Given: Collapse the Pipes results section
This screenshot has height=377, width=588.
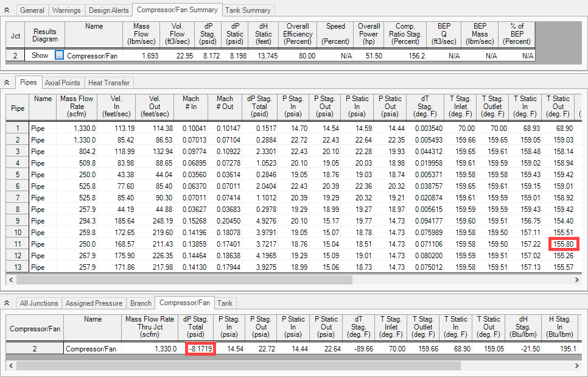Looking at the screenshot, I should 6,82.
